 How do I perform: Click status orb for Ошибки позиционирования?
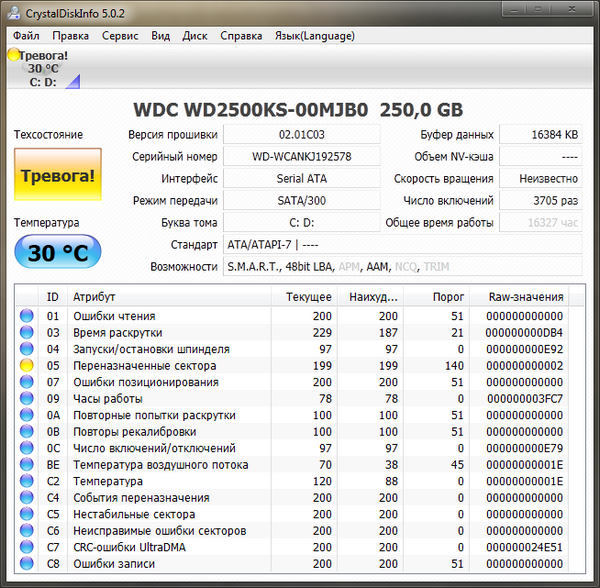coord(26,382)
